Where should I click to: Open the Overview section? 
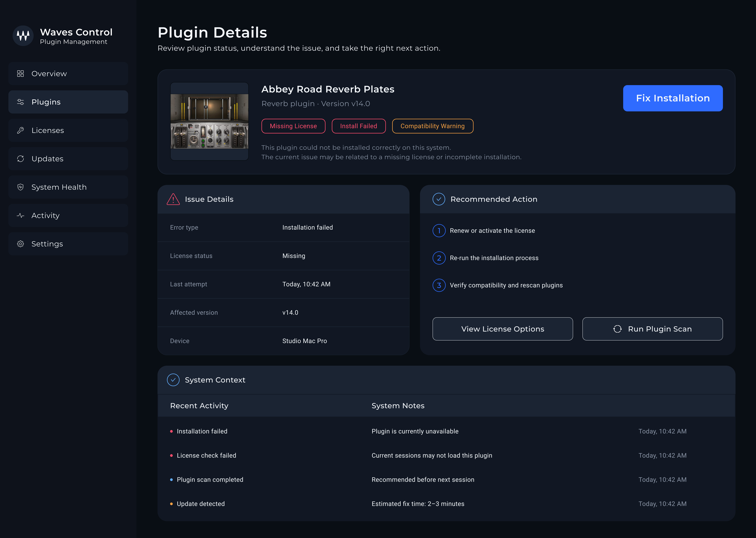68,74
